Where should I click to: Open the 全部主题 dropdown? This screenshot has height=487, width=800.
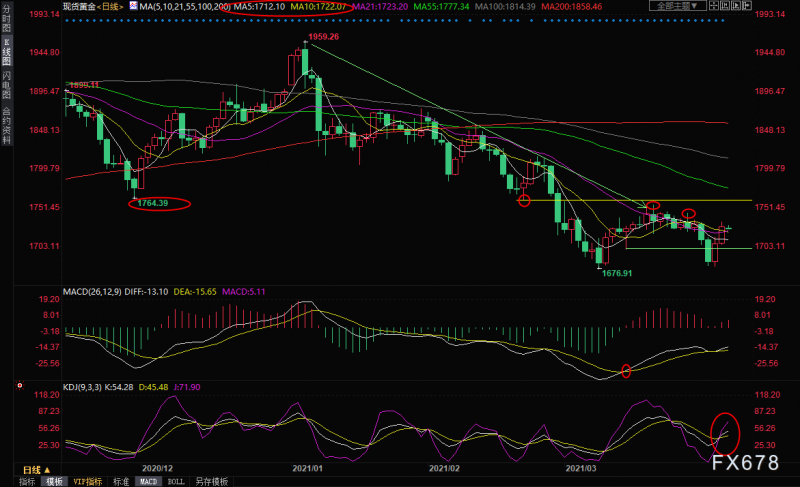[678, 6]
